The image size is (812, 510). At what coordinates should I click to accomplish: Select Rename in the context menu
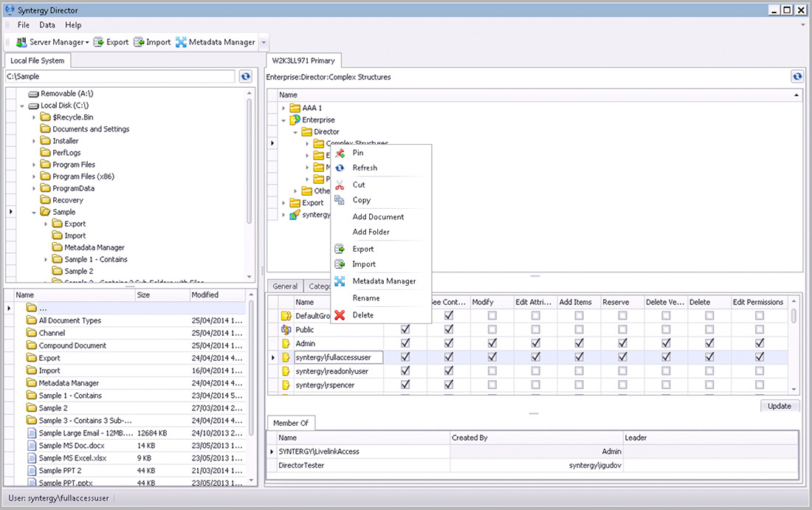tap(366, 298)
